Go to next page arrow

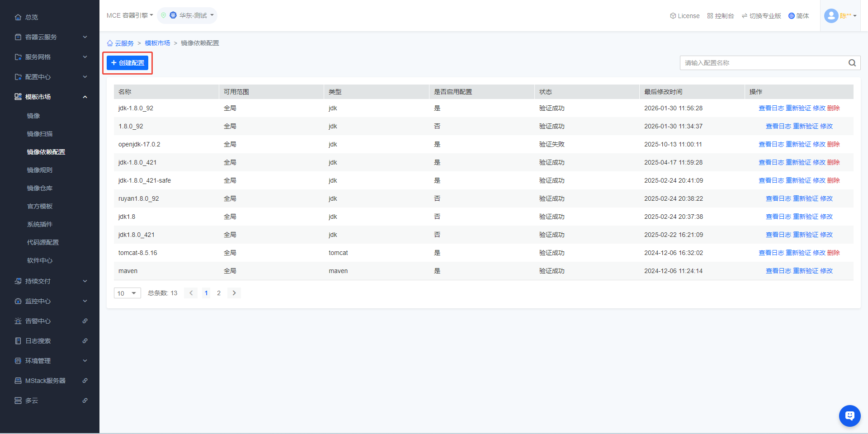(234, 293)
